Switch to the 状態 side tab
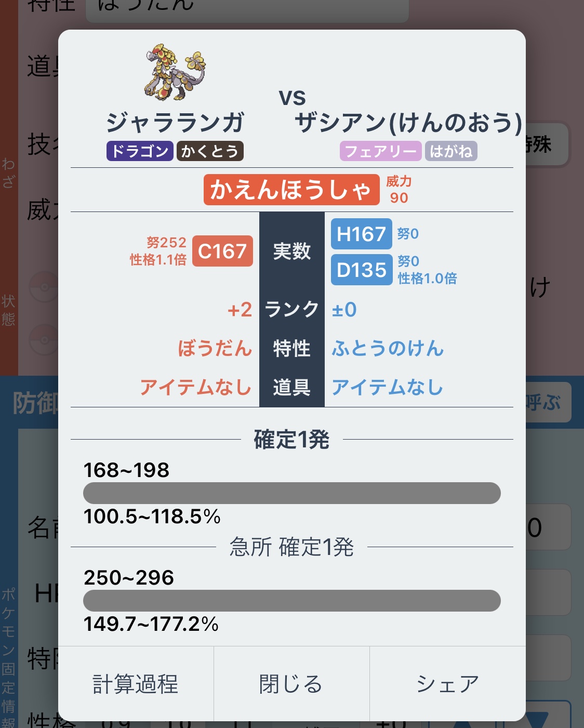 pyautogui.click(x=8, y=310)
